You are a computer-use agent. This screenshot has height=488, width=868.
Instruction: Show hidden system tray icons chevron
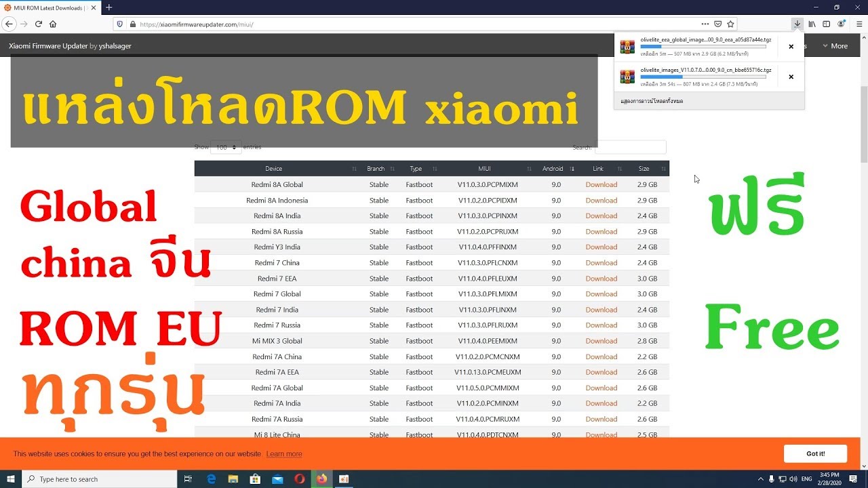761,479
